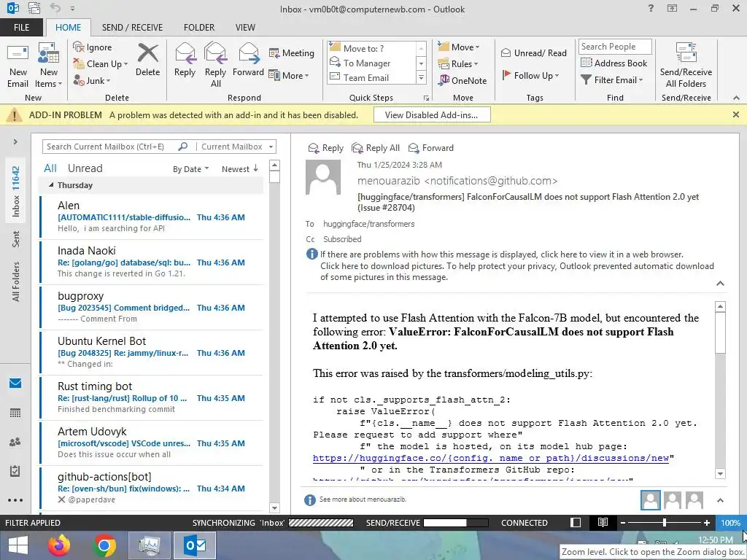Dismiss the add-in problem notification

(736, 114)
